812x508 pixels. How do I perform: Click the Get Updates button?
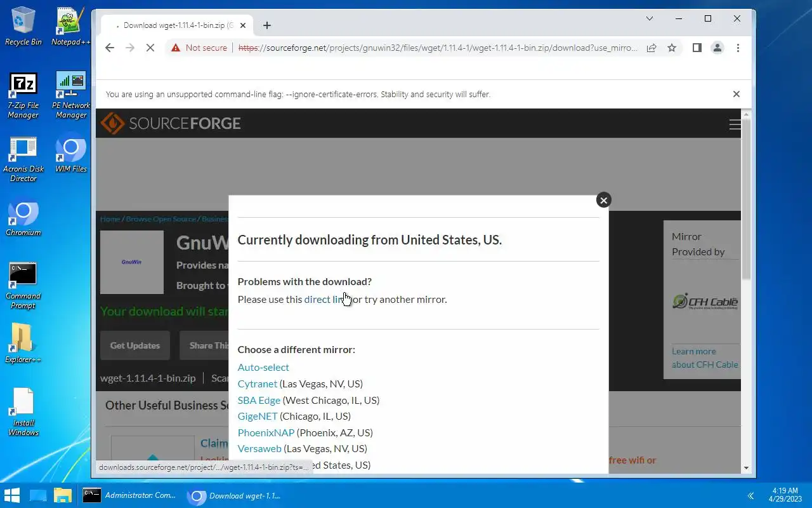(x=135, y=345)
